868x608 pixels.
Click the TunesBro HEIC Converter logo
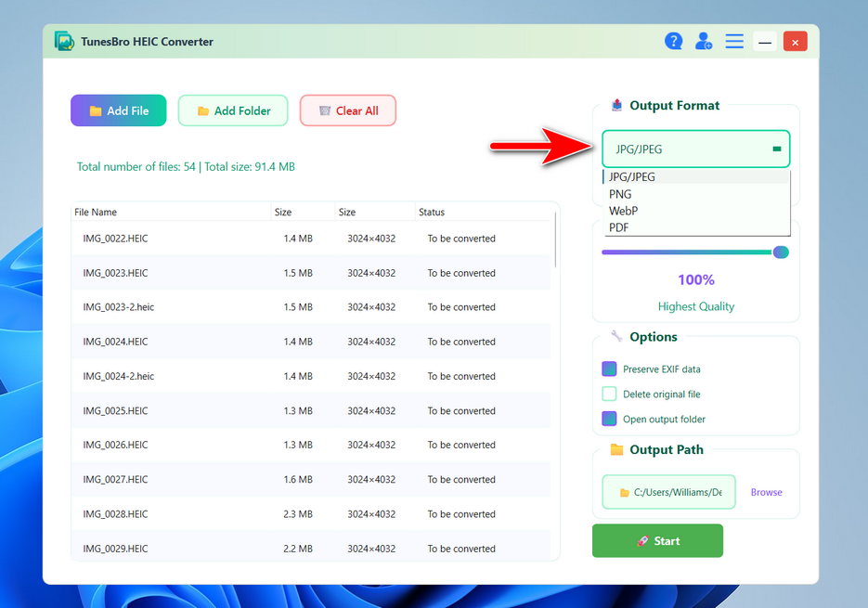[64, 41]
